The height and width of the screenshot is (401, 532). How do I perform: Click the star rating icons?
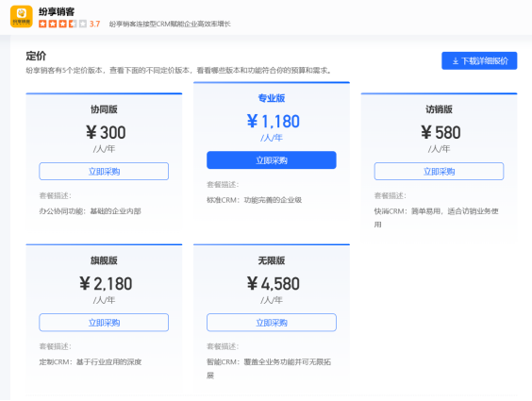tap(62, 24)
